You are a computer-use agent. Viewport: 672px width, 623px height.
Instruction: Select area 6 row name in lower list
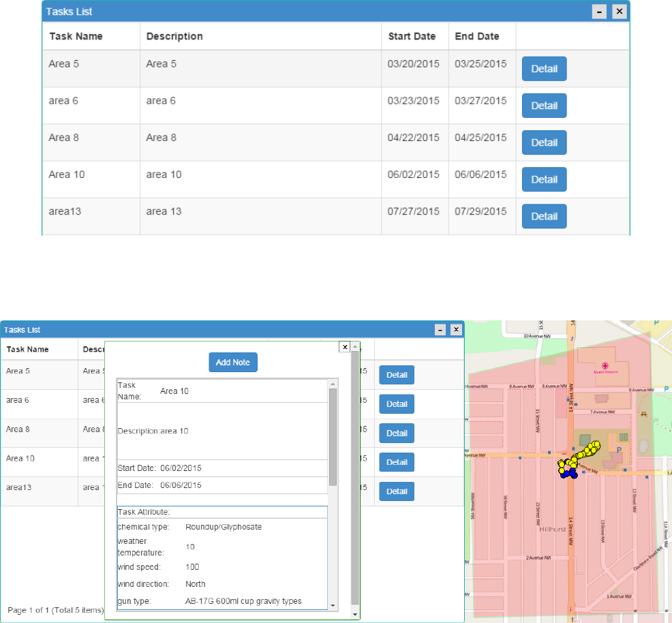[17, 399]
